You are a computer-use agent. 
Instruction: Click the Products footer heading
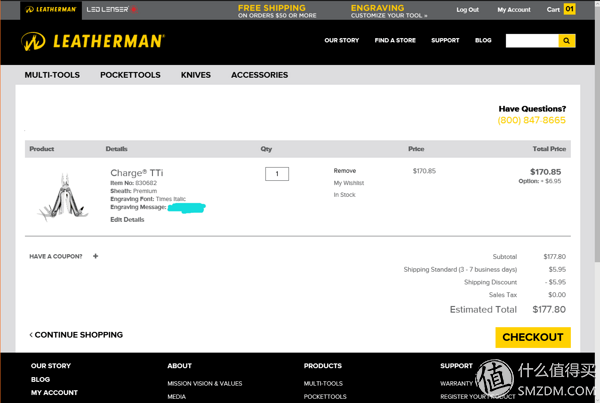pyautogui.click(x=323, y=365)
